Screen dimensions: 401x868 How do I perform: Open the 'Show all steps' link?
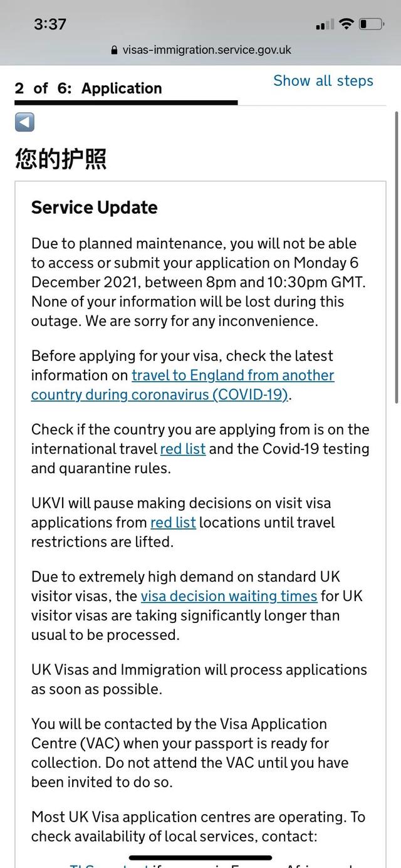coord(323,80)
